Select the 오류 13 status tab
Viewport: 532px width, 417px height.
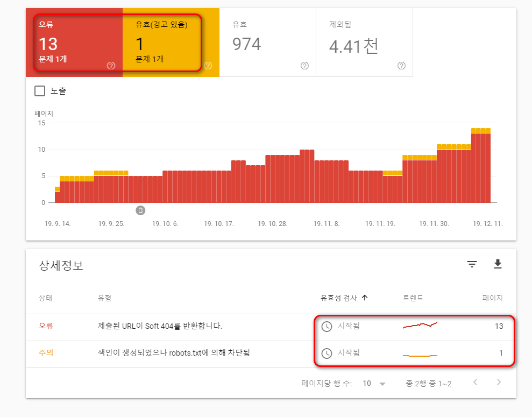click(x=74, y=43)
